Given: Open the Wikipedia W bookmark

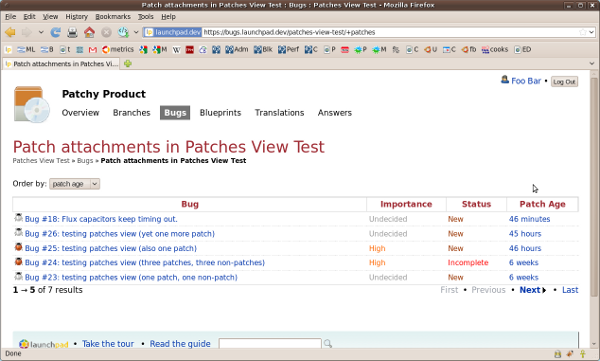Looking at the screenshot, I should click(176, 49).
